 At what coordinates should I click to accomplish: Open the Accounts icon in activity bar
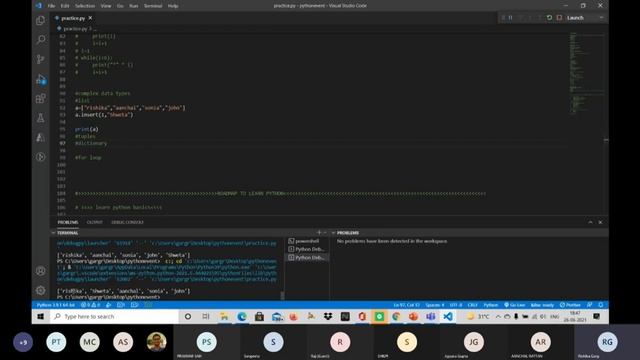[x=40, y=271]
